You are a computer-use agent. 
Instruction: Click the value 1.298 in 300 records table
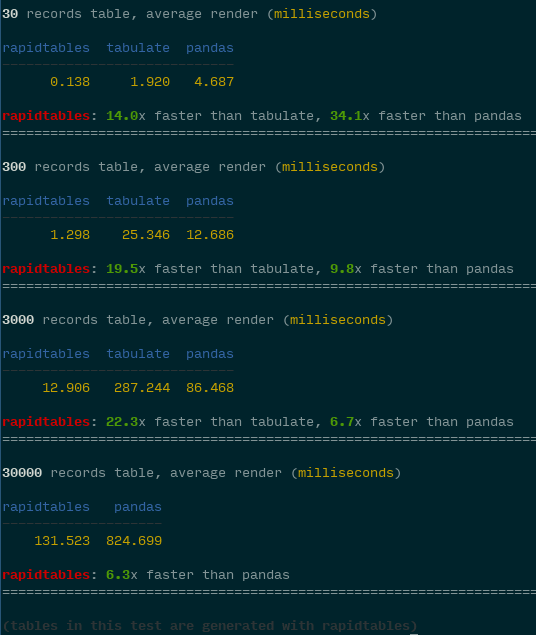[70, 235]
